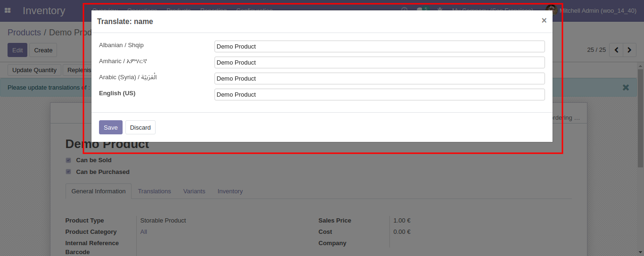Switch to the Translations tab
This screenshot has width=644, height=256.
coord(154,191)
